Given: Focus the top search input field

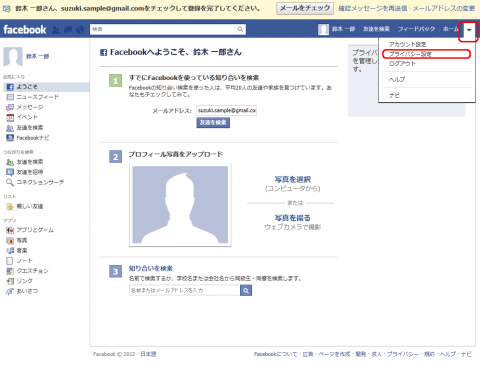Looking at the screenshot, I should pyautogui.click(x=162, y=29).
